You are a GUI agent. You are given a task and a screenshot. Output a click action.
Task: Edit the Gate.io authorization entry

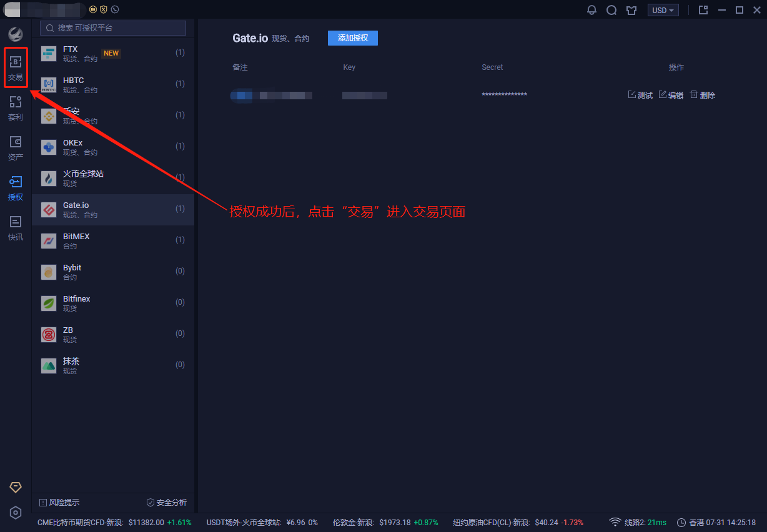(x=671, y=95)
